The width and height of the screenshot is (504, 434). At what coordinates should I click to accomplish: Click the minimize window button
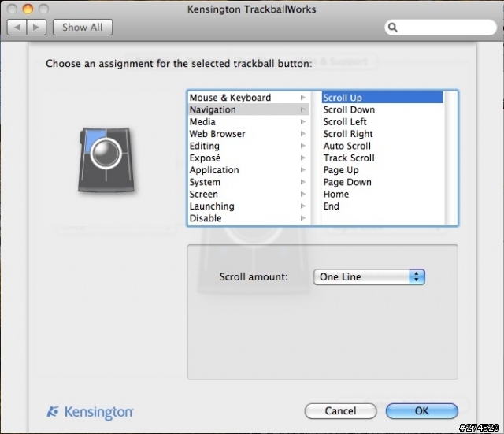point(28,9)
